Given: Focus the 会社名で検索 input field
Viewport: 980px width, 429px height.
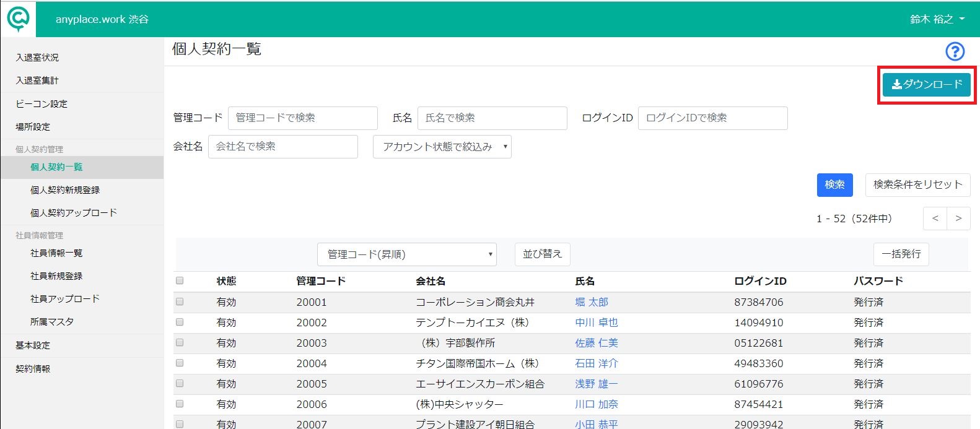Looking at the screenshot, I should click(283, 147).
